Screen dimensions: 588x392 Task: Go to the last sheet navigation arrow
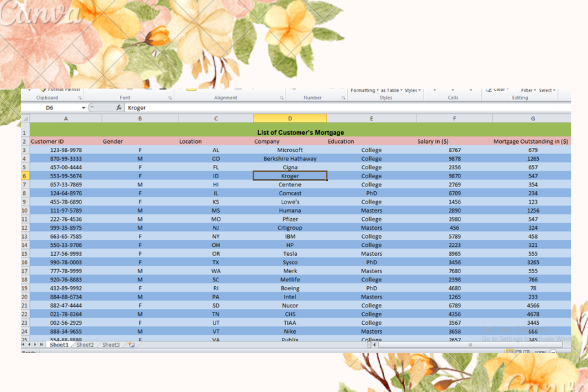[x=41, y=345]
